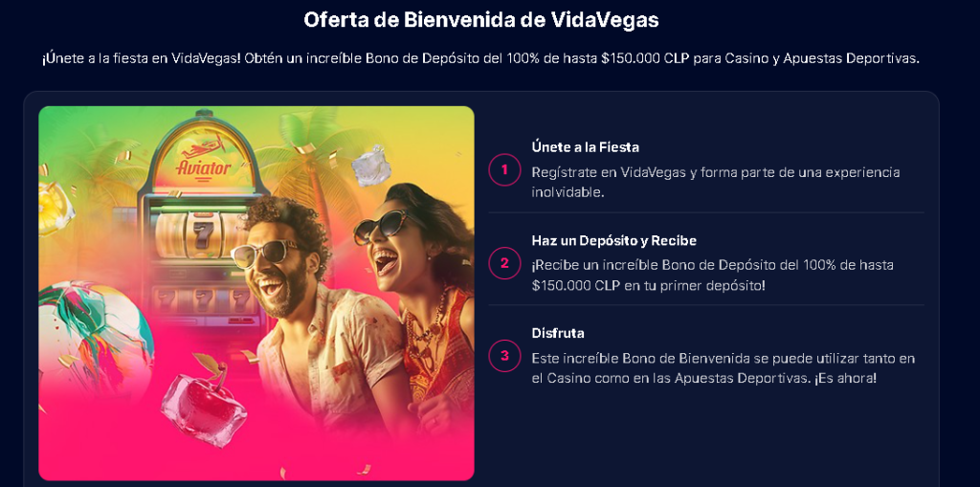Click the step 2 circle icon
Screen dimensions: 980x487
[504, 263]
